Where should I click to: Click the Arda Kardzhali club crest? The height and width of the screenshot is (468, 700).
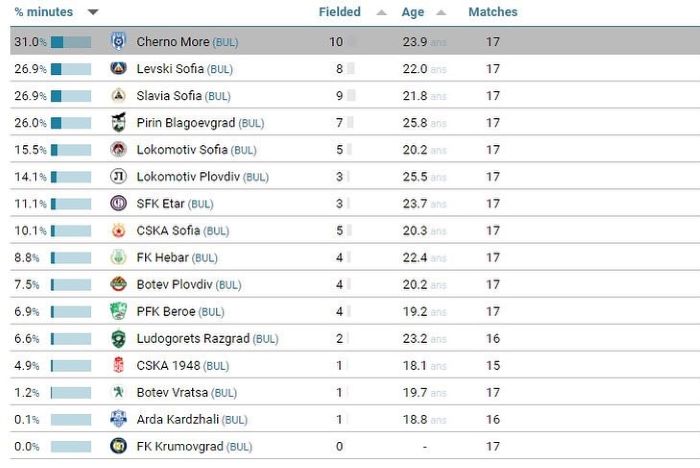118,419
